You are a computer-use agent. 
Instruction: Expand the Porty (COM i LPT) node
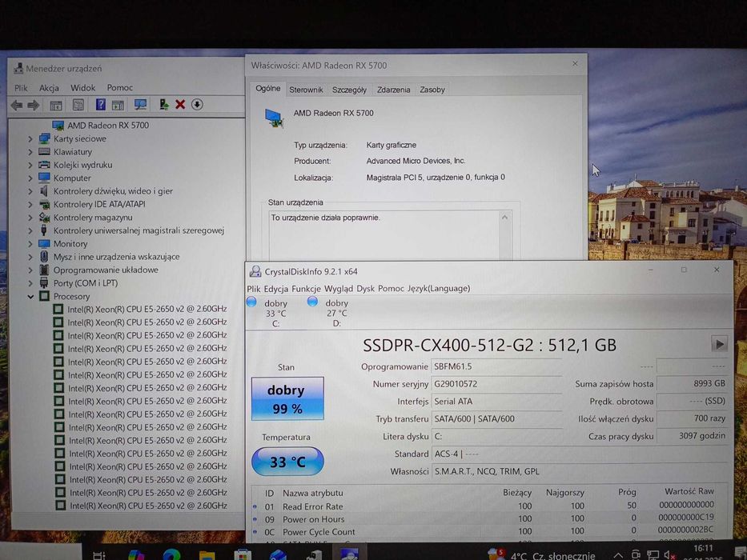click(x=30, y=283)
